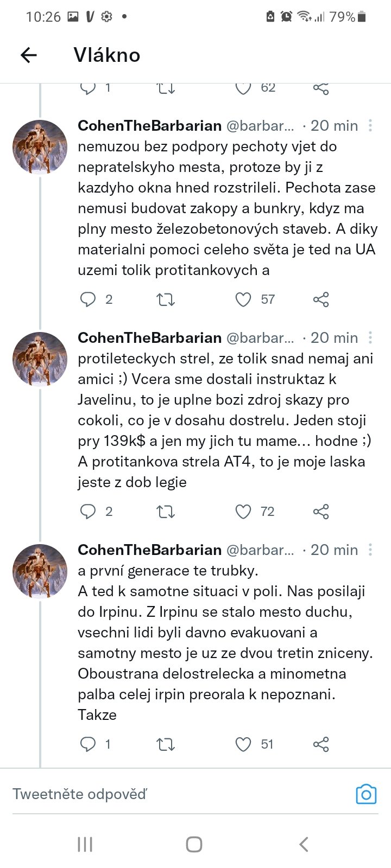Image resolution: width=391 pixels, height=868 pixels.
Task: Tap the Tweetněte odpověď reply field
Action: click(x=163, y=795)
